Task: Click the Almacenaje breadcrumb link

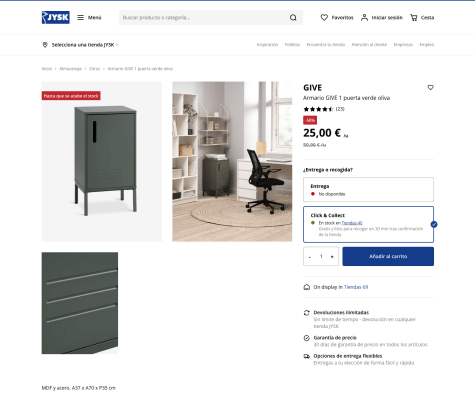Action: tap(70, 69)
